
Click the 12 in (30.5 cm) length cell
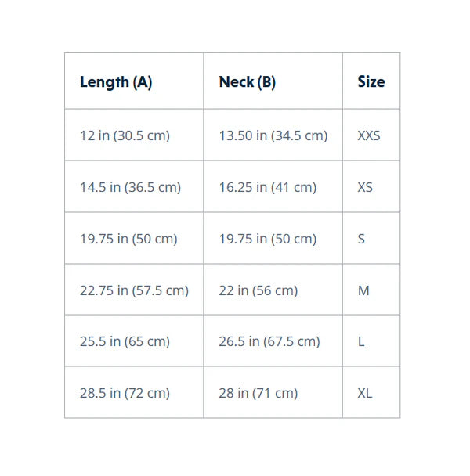click(x=134, y=135)
